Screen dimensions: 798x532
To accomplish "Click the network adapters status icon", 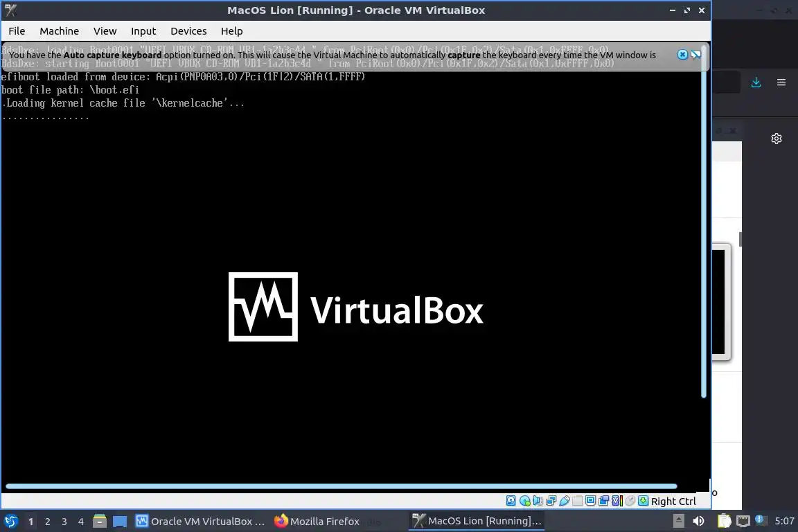I will coord(551,501).
